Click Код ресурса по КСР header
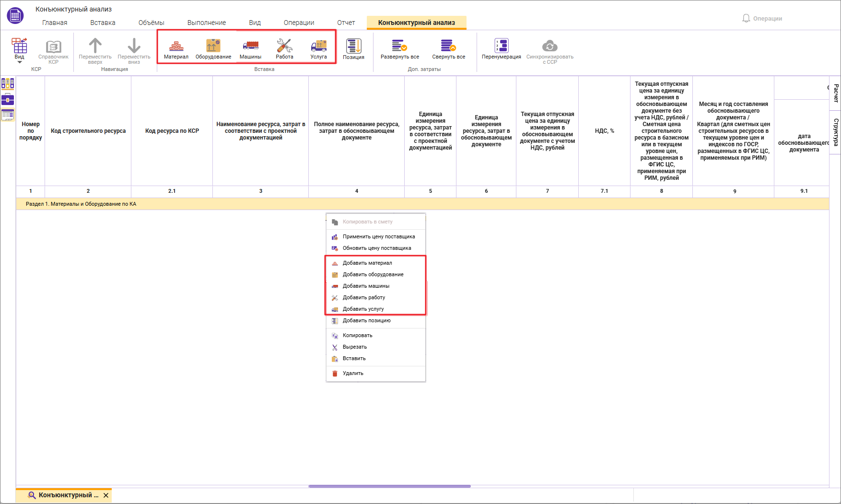This screenshot has width=841, height=504. [172, 131]
